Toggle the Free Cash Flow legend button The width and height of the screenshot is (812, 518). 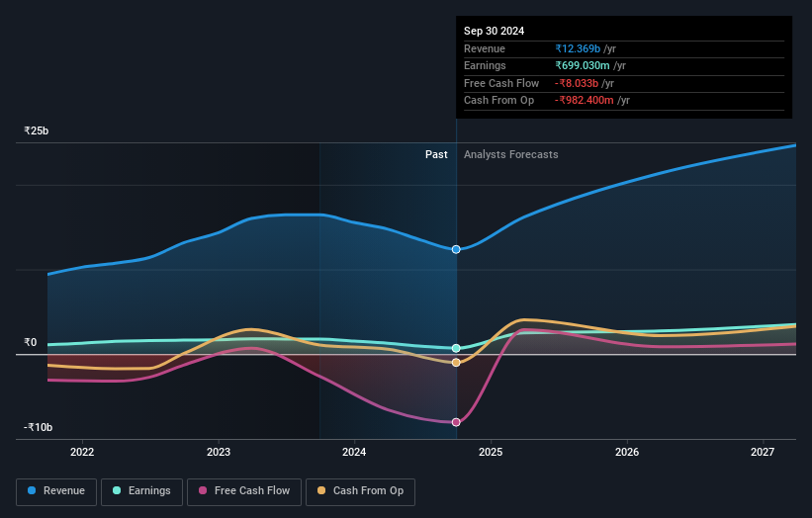pyautogui.click(x=244, y=491)
